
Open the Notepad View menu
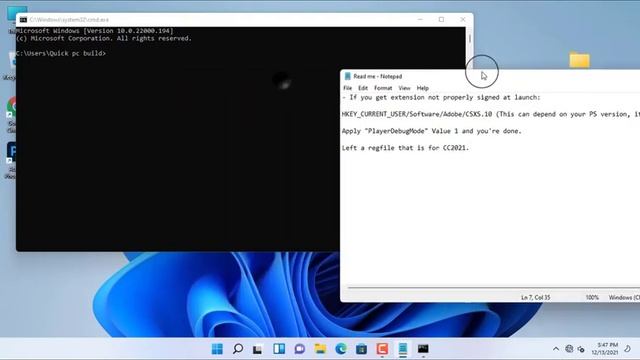tap(404, 88)
